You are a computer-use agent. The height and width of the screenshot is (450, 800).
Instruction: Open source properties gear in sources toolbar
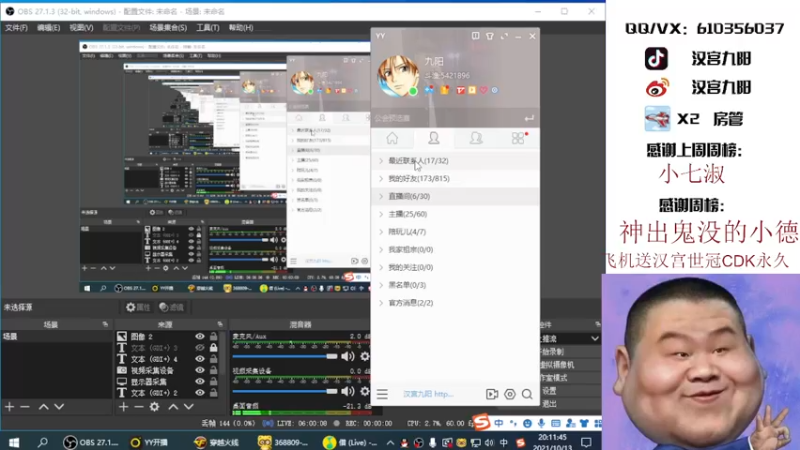tap(155, 407)
